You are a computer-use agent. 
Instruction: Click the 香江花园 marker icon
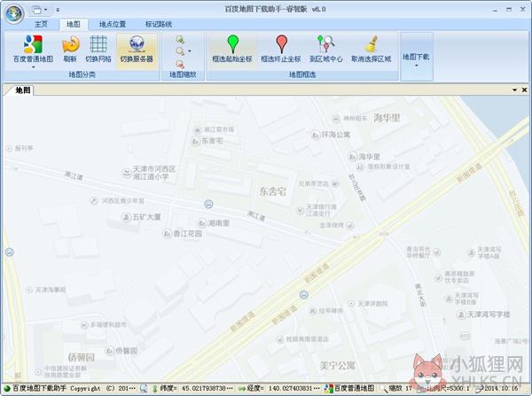(167, 234)
